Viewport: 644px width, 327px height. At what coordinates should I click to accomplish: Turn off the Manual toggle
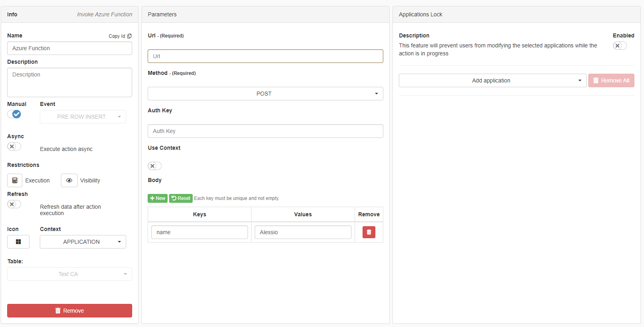point(14,114)
